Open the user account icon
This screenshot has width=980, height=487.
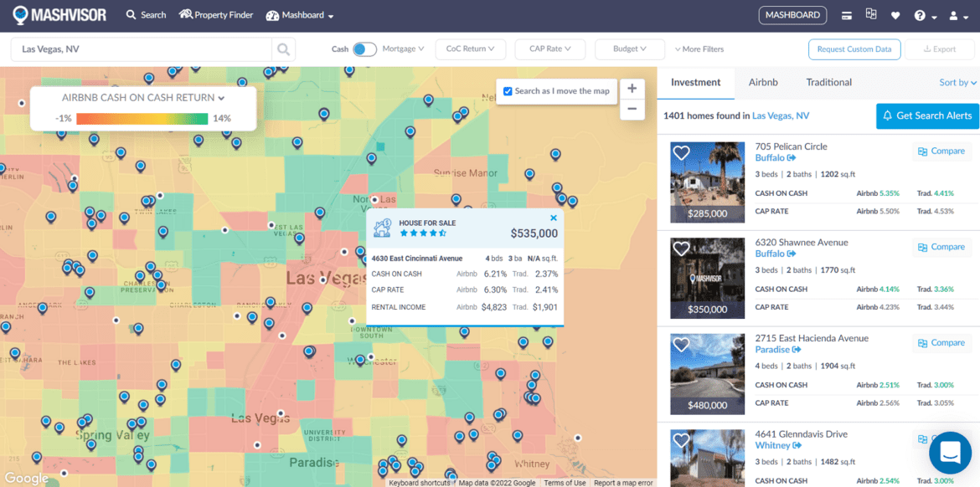tap(952, 14)
